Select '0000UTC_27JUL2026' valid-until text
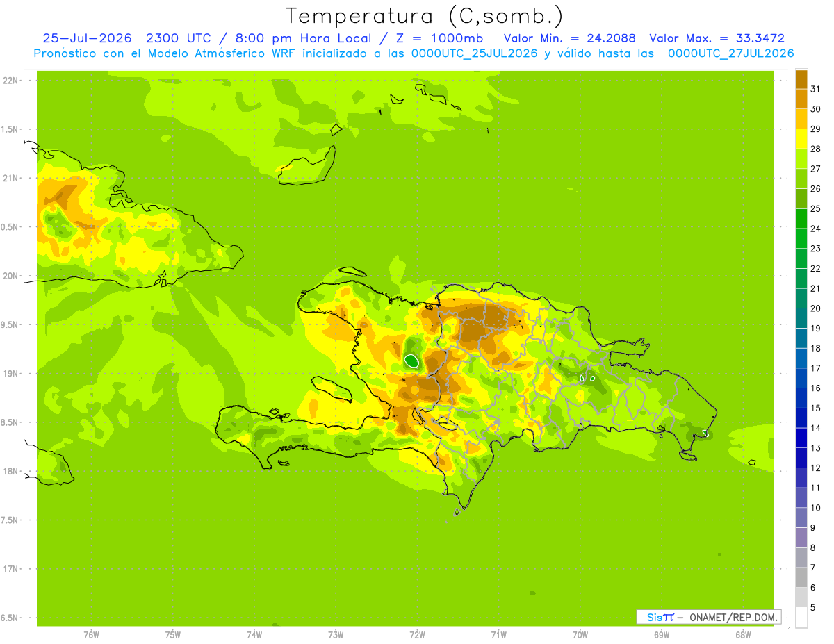 [730, 53]
